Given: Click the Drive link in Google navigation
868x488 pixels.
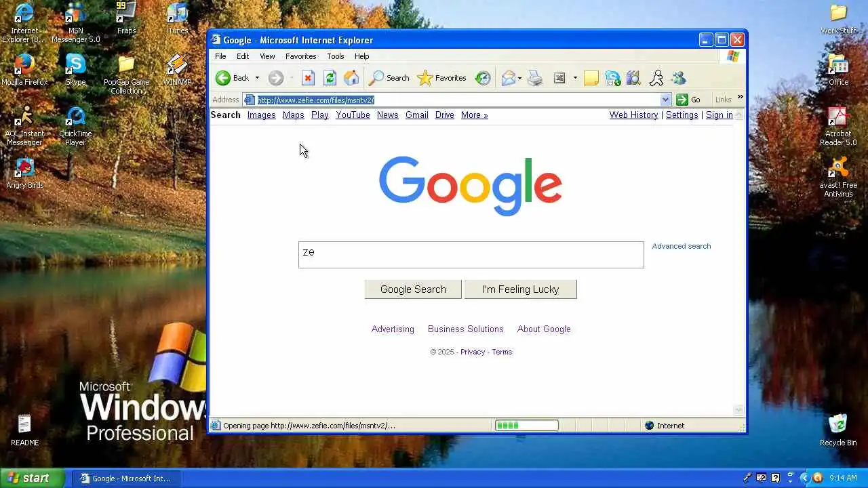Looking at the screenshot, I should tap(444, 115).
